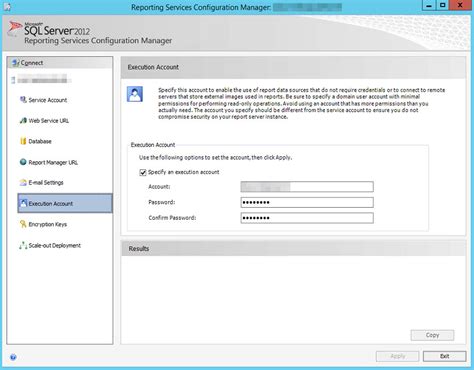Click the Execution Account user icon in sidebar
The image size is (474, 370).
(x=23, y=203)
